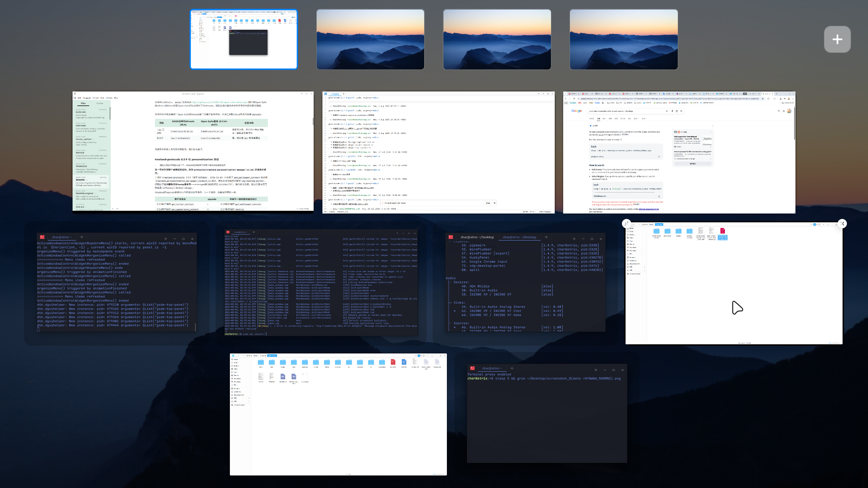Open the terminal with sleep 5 grim command
Screen dimensions: 868x488
point(547,413)
